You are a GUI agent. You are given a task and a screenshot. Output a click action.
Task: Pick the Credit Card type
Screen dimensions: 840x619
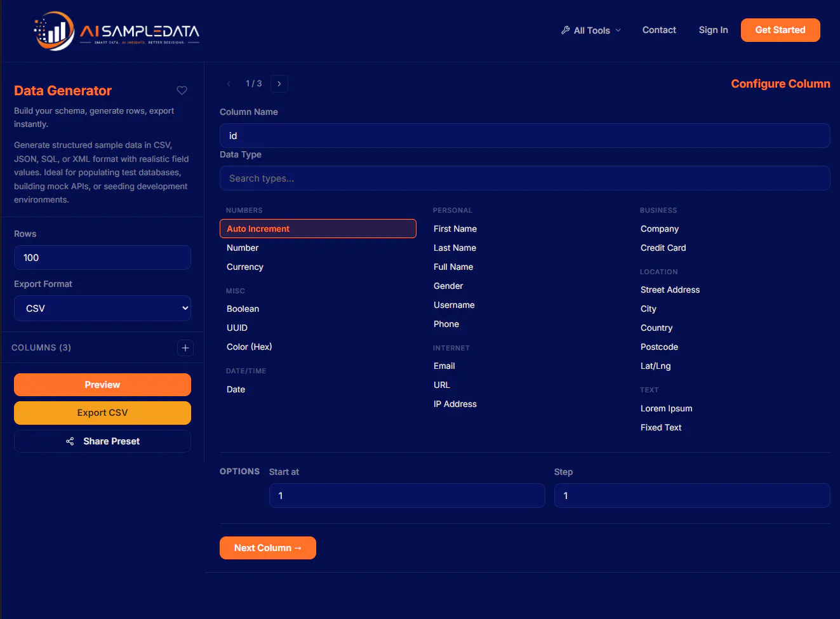pos(663,248)
